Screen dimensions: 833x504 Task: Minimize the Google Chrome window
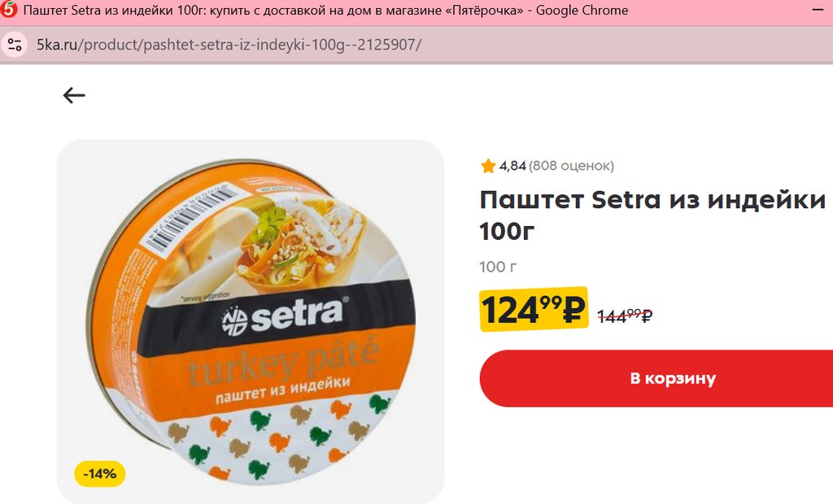[818, 10]
